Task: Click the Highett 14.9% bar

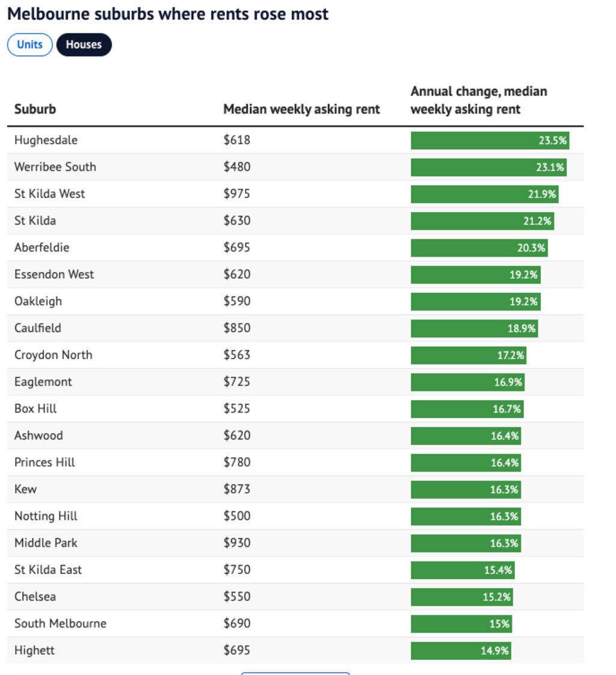Action: 461,650
